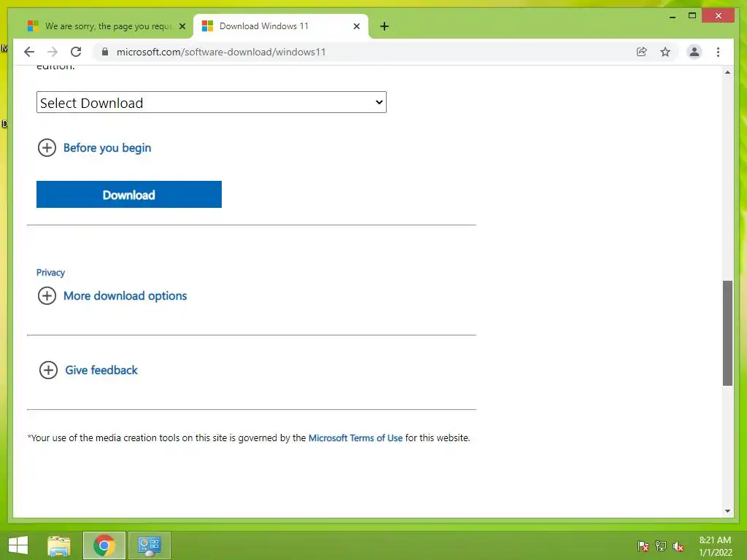Reload the Download Windows 11 page
The image size is (747, 560).
[76, 52]
